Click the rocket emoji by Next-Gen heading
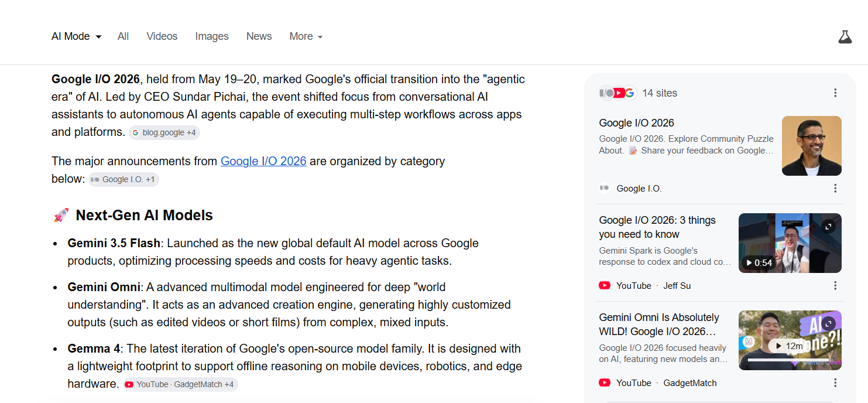Image resolution: width=868 pixels, height=403 pixels. (61, 216)
